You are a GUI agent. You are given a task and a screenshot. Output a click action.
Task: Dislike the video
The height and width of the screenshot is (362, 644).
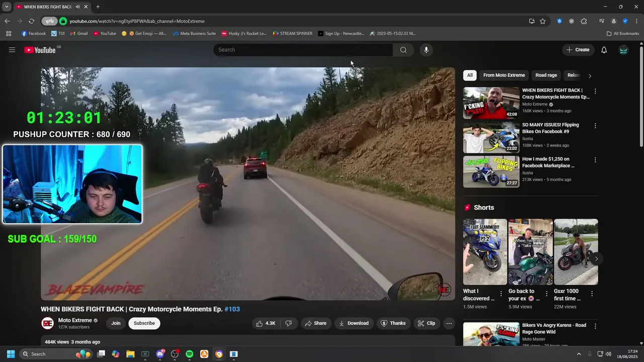[288, 323]
